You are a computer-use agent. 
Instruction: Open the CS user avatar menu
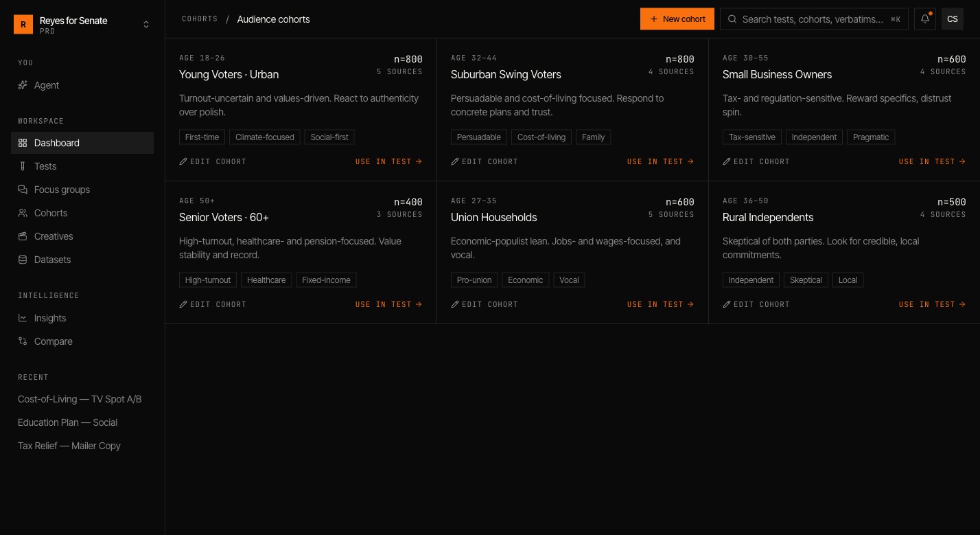point(953,19)
